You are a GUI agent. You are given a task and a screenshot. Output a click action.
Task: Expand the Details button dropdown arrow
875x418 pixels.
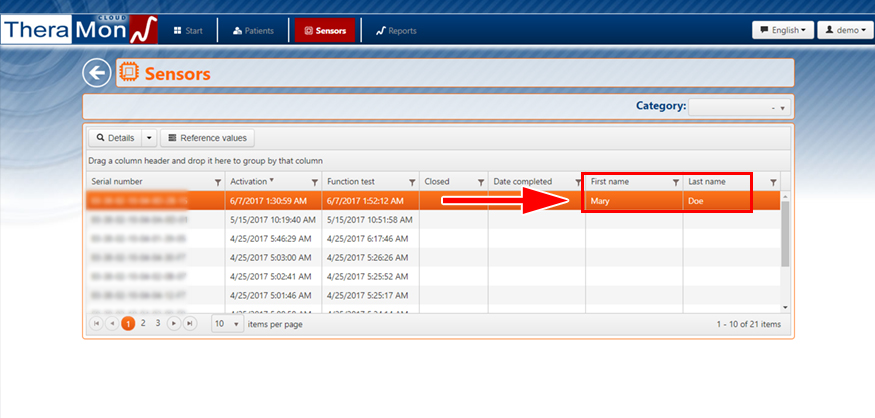pyautogui.click(x=149, y=138)
